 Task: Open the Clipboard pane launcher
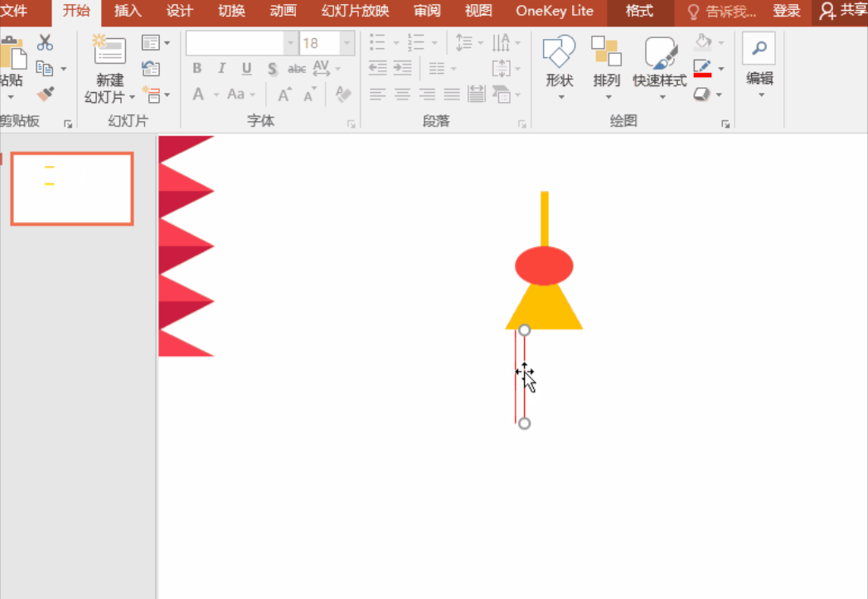click(x=67, y=124)
